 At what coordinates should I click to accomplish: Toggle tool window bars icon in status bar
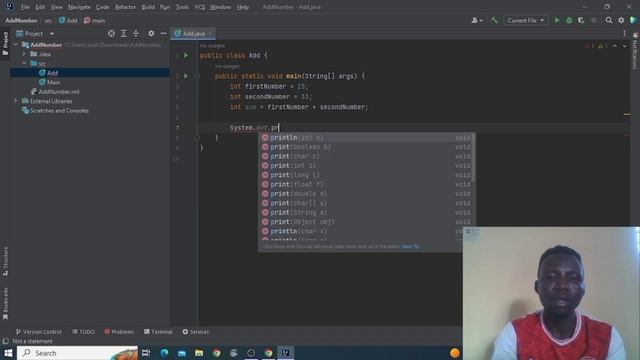[x=5, y=341]
